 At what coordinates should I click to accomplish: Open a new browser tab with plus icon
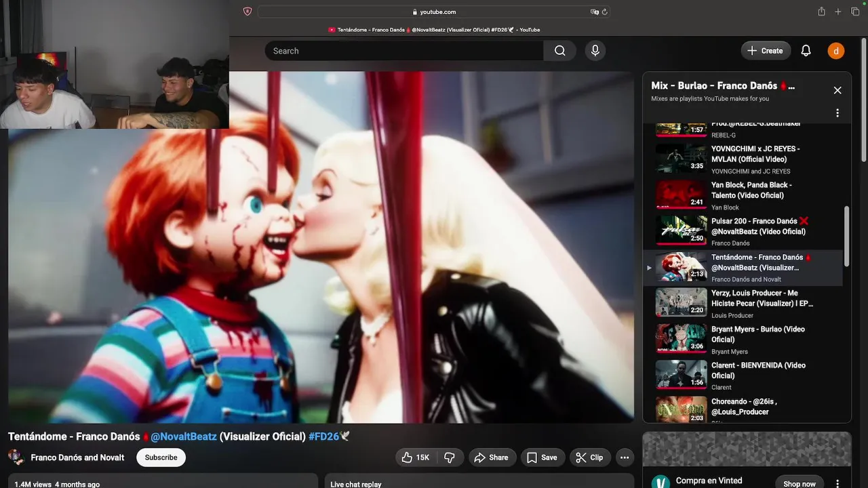pyautogui.click(x=838, y=12)
